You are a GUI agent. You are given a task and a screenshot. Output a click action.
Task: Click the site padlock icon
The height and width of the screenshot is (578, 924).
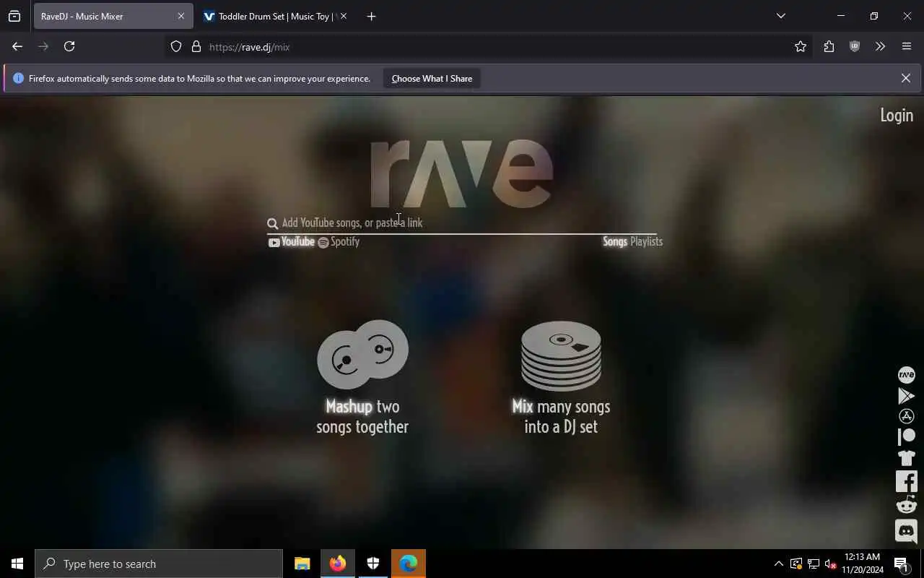(x=196, y=47)
